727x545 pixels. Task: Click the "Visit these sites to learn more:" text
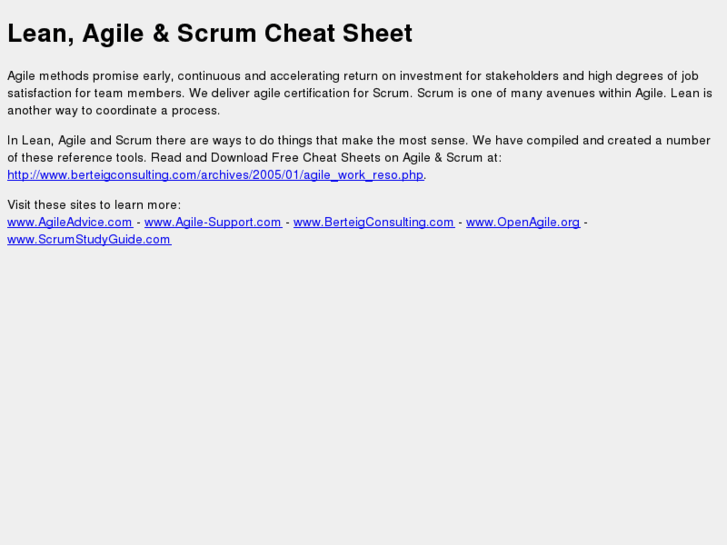tap(94, 205)
